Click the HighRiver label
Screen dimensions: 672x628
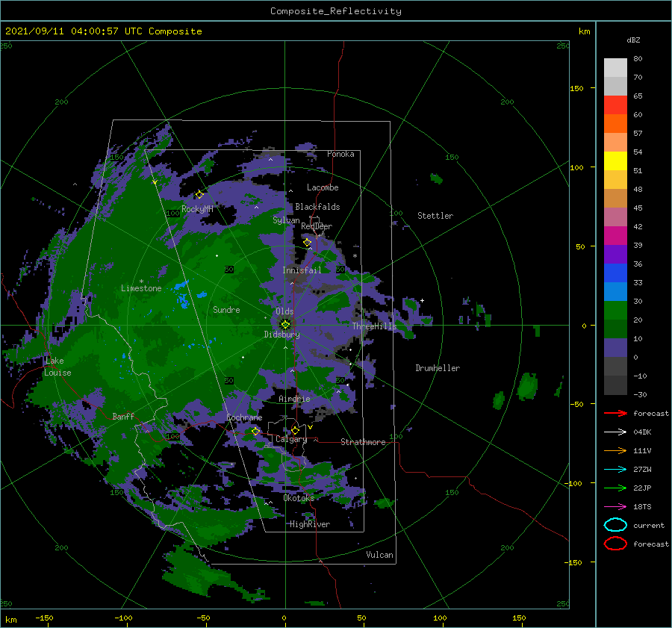pyautogui.click(x=310, y=524)
